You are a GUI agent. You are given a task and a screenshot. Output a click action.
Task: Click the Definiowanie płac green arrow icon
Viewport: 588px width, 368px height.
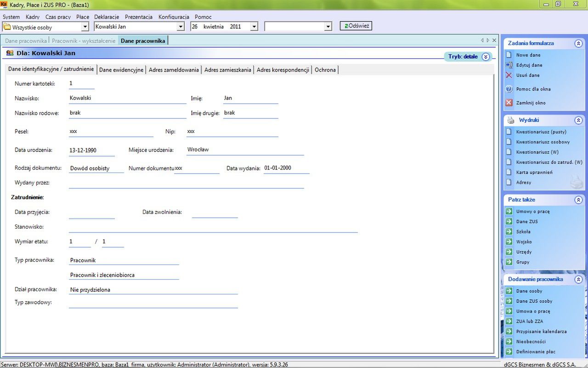click(x=509, y=351)
